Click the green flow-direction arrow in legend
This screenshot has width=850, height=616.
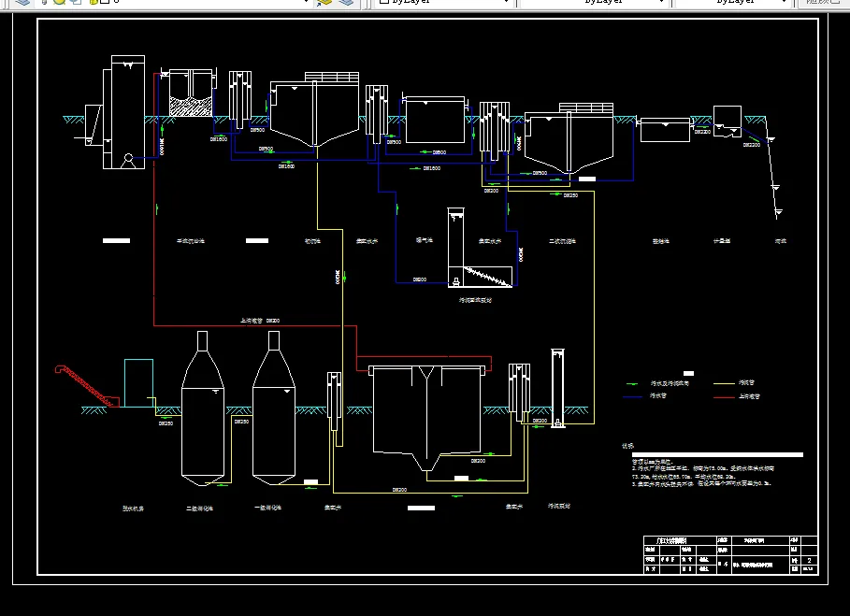point(632,383)
